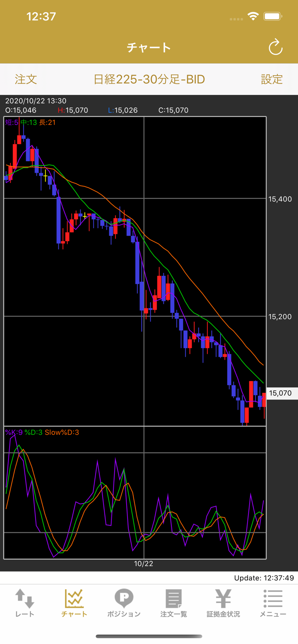Go to the 注文一覧 order list tab
This screenshot has height=644, width=298.
pos(173,603)
